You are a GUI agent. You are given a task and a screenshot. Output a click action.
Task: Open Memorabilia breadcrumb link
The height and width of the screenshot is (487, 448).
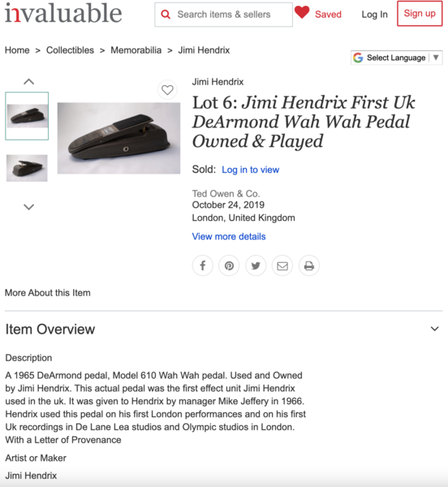click(136, 50)
